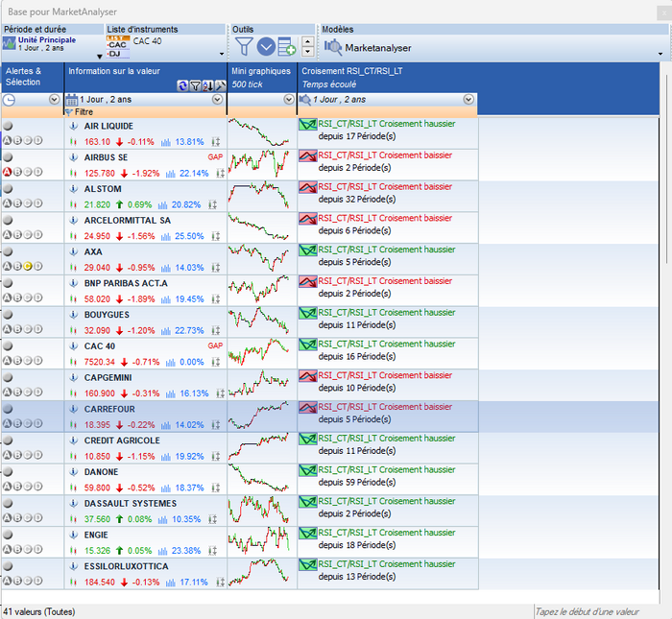Image resolution: width=672 pixels, height=619 pixels.
Task: Toggle selection C on the ENGIE row
Action: click(28, 549)
